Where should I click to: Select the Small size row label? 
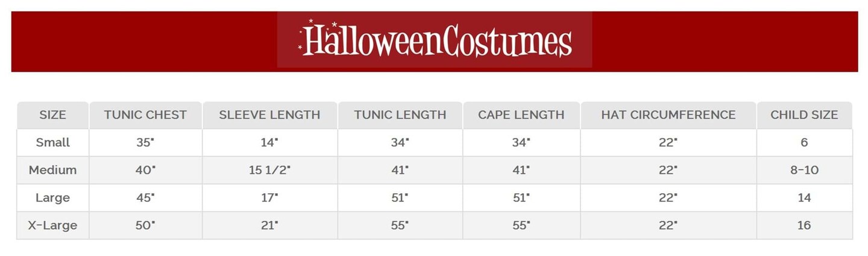[53, 142]
